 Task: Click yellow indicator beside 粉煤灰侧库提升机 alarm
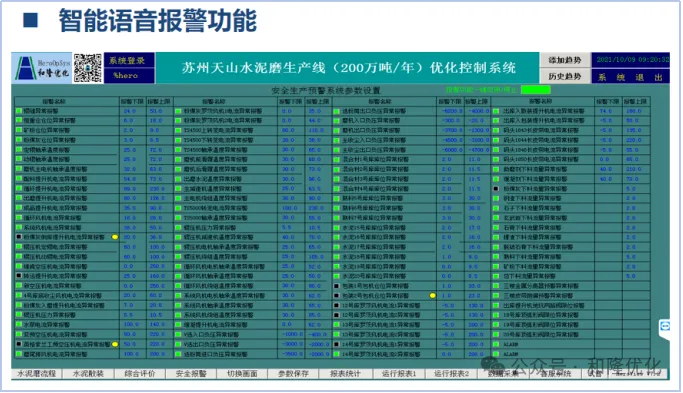(x=115, y=237)
